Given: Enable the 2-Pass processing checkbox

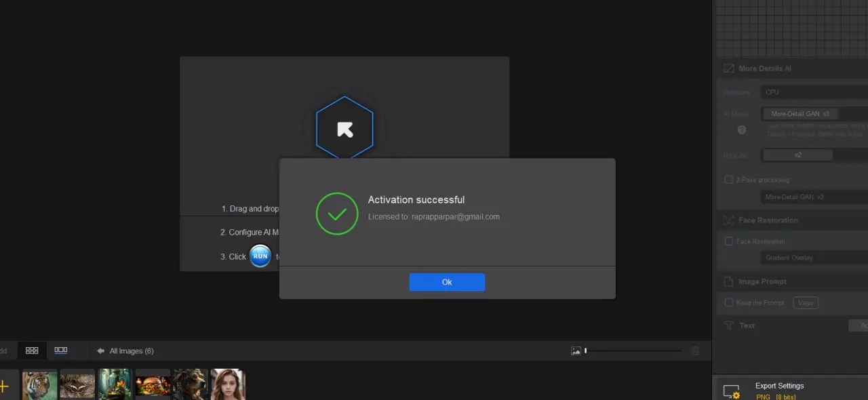Looking at the screenshot, I should pos(729,180).
